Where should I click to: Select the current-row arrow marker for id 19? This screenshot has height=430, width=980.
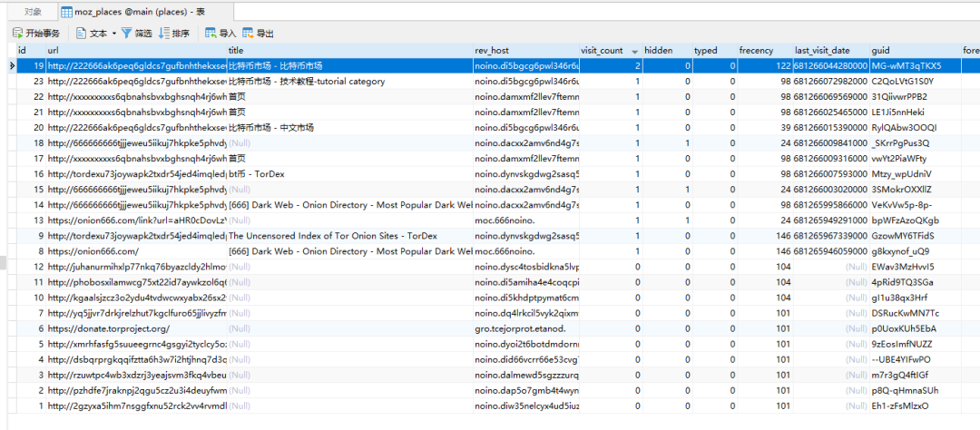[11, 65]
